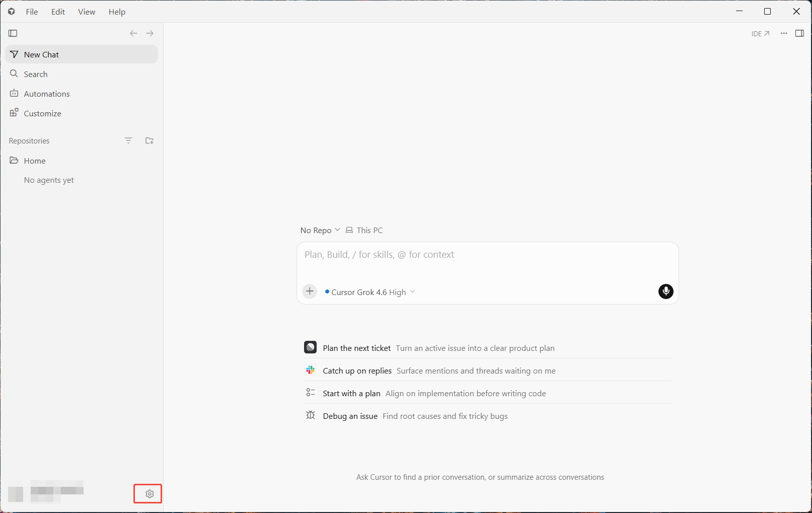
Task: Open IDE via the IDE link
Action: [x=760, y=34]
